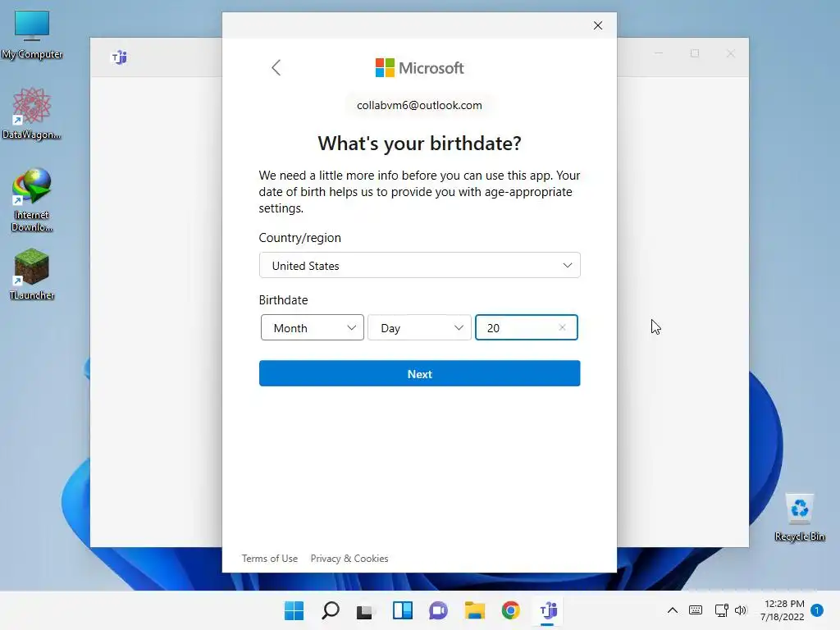Click the Microsoft logo
This screenshot has height=630, width=840.
419,68
